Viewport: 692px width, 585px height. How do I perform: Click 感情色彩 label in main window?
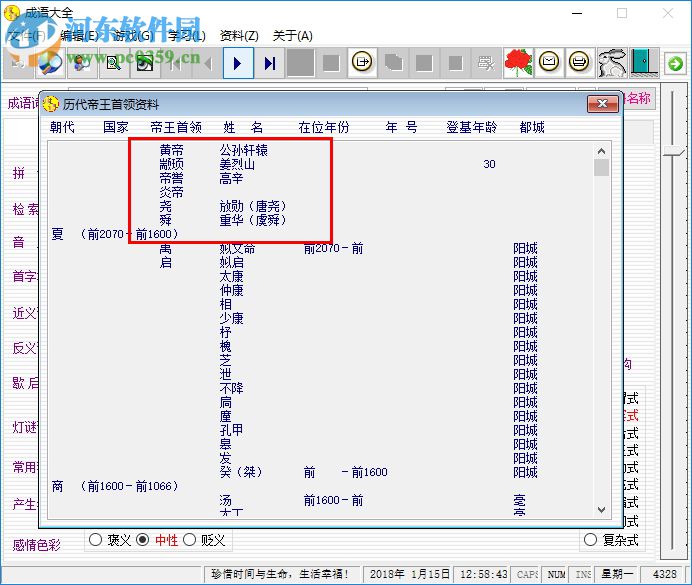point(37,545)
